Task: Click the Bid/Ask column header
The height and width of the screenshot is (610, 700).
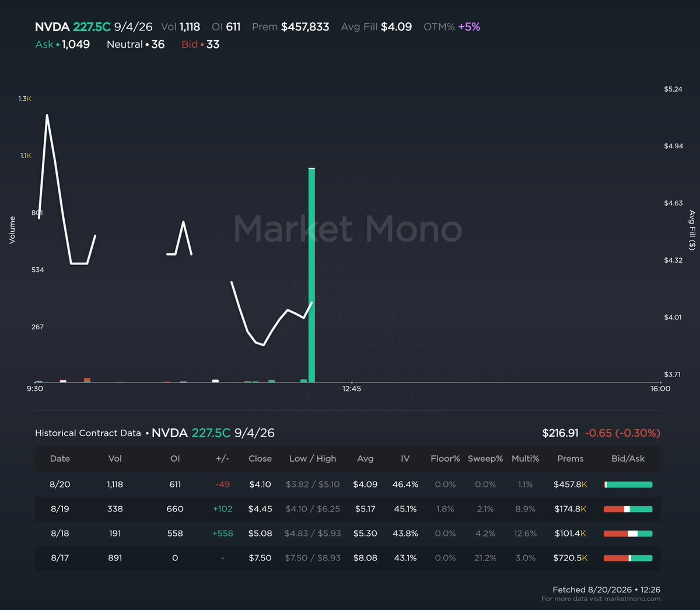Action: point(628,459)
